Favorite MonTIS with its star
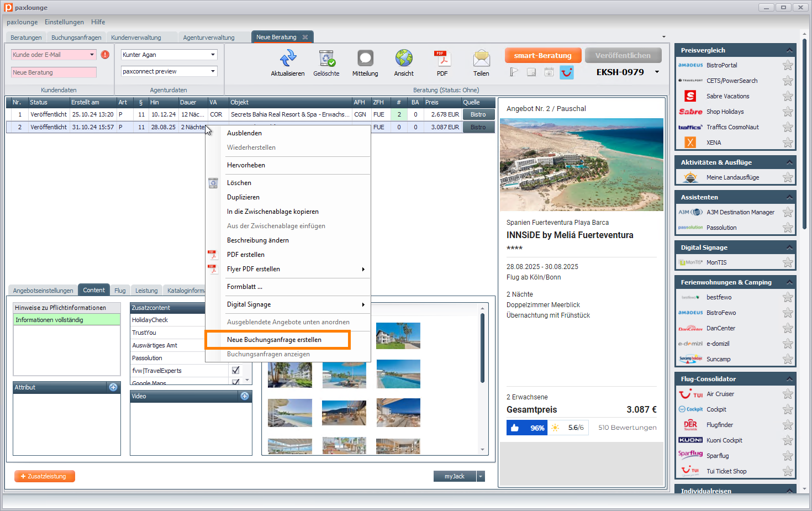Image resolution: width=812 pixels, height=511 pixels. (788, 262)
